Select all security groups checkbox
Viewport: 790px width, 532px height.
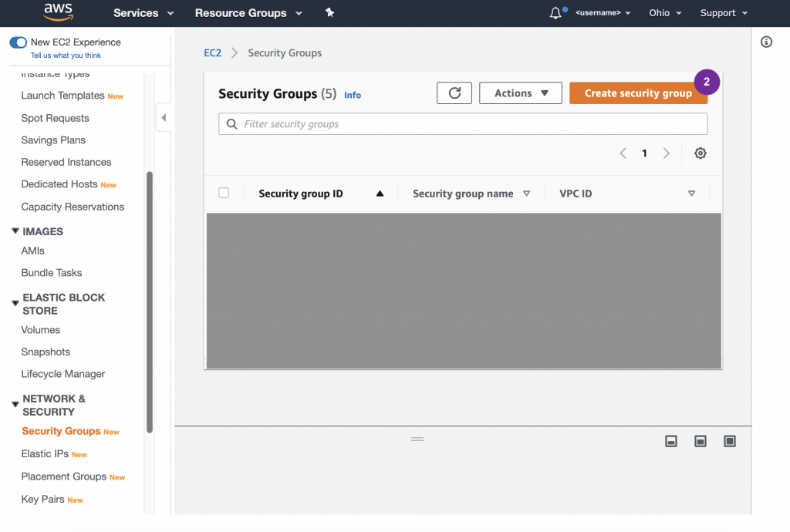pos(224,193)
